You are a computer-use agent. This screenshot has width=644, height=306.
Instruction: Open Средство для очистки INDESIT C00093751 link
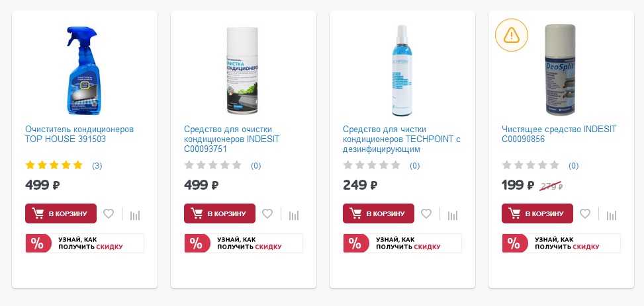pos(232,139)
